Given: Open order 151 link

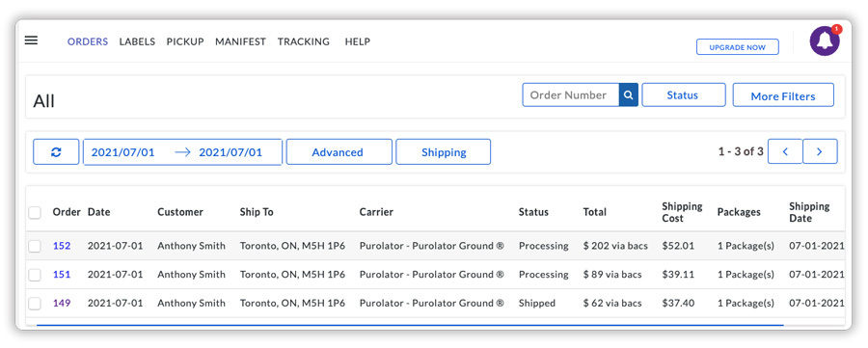Looking at the screenshot, I should pyautogui.click(x=62, y=275).
